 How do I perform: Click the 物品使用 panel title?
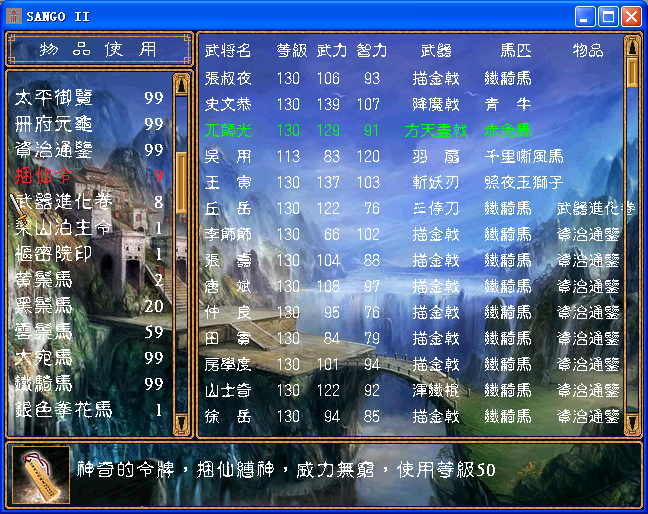[99, 50]
